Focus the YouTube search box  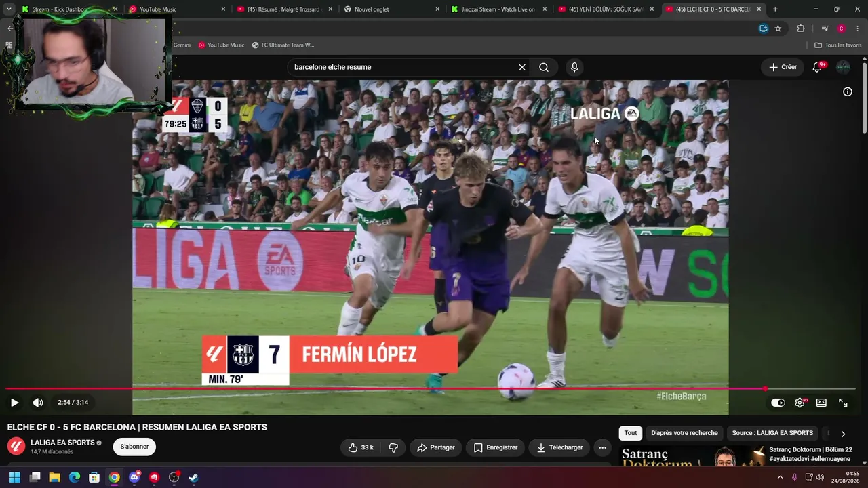[403, 67]
